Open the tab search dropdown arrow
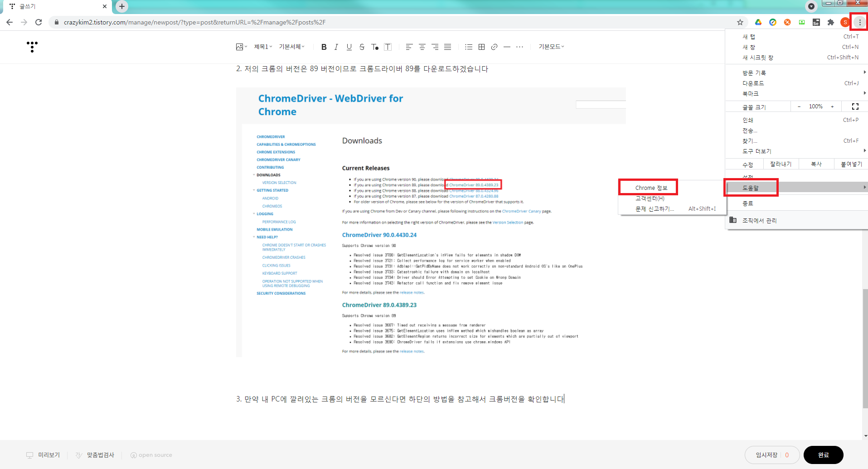Screen dimensions: 868x469 click(x=811, y=6)
